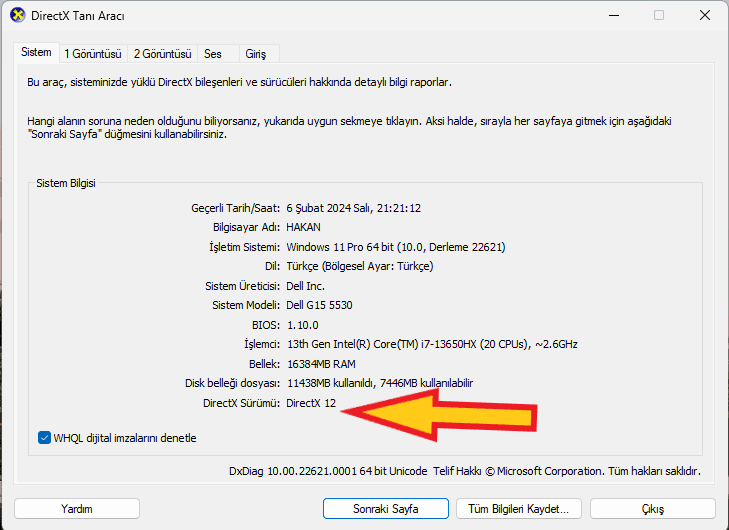Viewport: 729px width, 530px height.
Task: Toggle WHQL dijital imzalarını denetle checkbox
Action: click(x=44, y=438)
